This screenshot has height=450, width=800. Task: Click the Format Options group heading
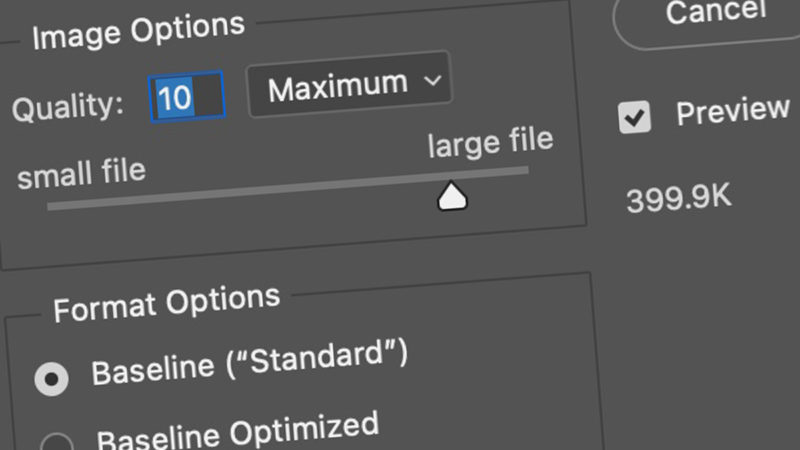pyautogui.click(x=167, y=303)
